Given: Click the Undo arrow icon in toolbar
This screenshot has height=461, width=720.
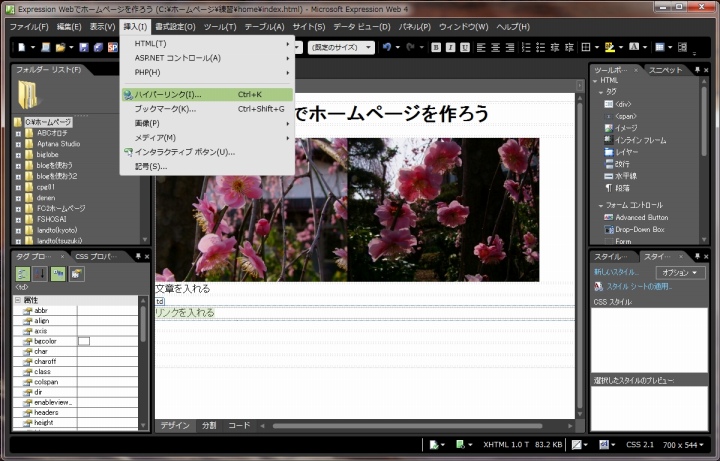Looking at the screenshot, I should click(x=387, y=47).
